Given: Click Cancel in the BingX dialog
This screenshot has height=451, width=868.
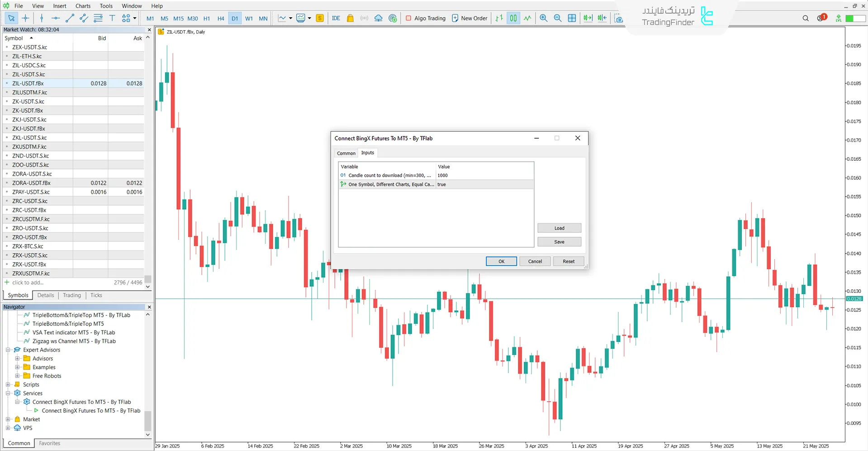Looking at the screenshot, I should tap(535, 261).
